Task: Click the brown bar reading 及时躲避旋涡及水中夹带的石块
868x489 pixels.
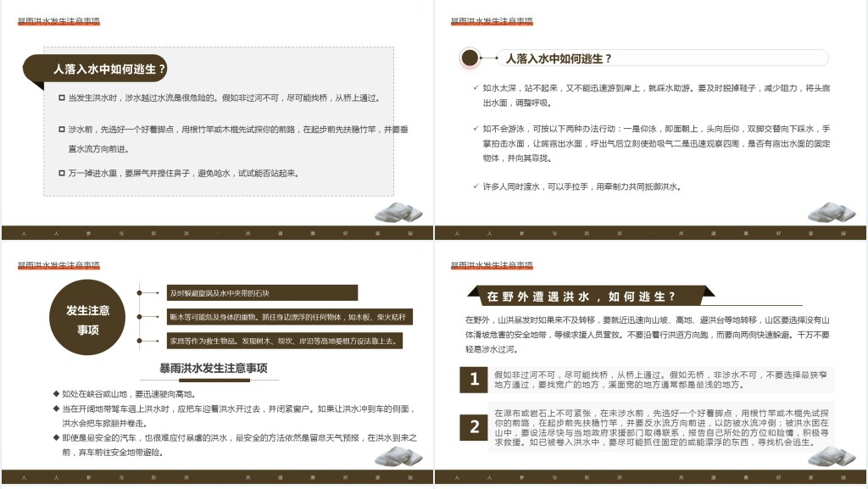Action: click(261, 293)
